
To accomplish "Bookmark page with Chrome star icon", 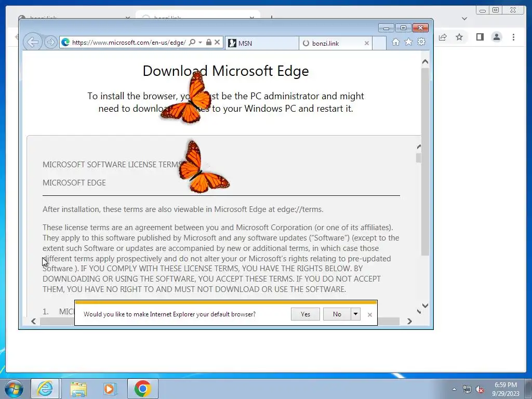I will pyautogui.click(x=459, y=37).
